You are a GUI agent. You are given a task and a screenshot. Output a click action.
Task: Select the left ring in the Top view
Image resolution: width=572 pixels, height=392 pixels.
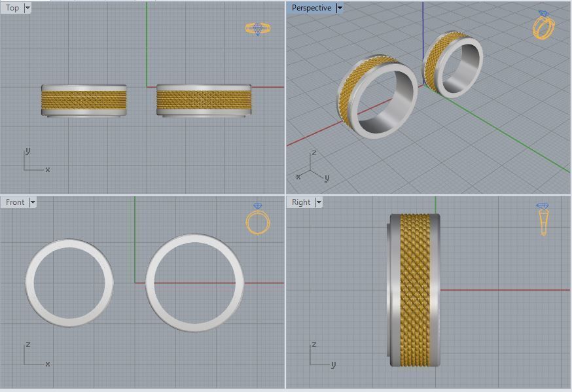(84, 101)
